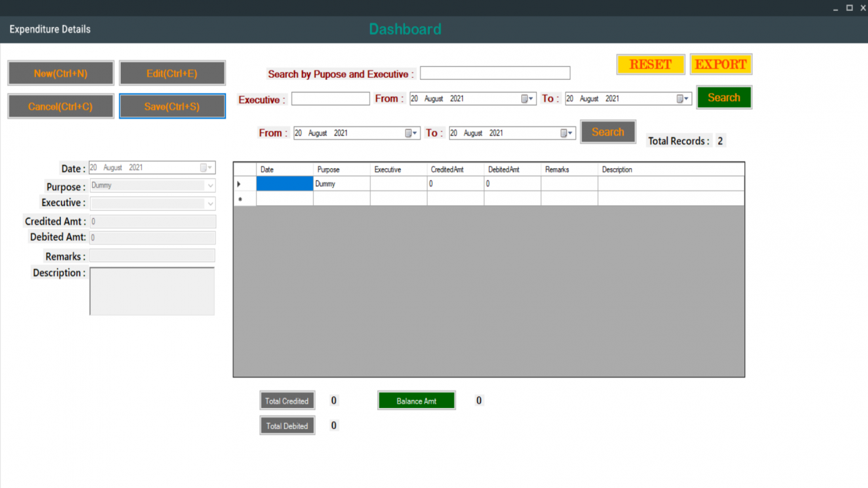Open calendar icon of second-row From date
Viewport: 868px width, 488px height.
[x=412, y=134]
